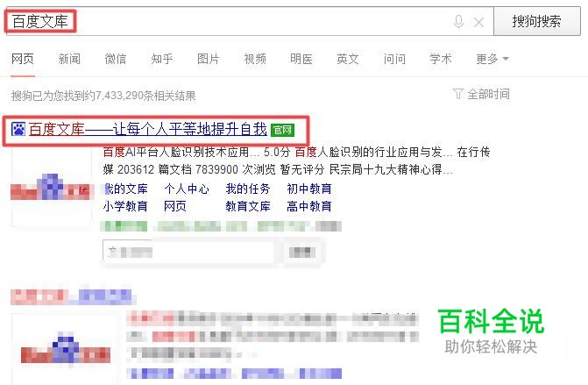
Task: Switch to the 新闻 tab
Action: coord(69,59)
